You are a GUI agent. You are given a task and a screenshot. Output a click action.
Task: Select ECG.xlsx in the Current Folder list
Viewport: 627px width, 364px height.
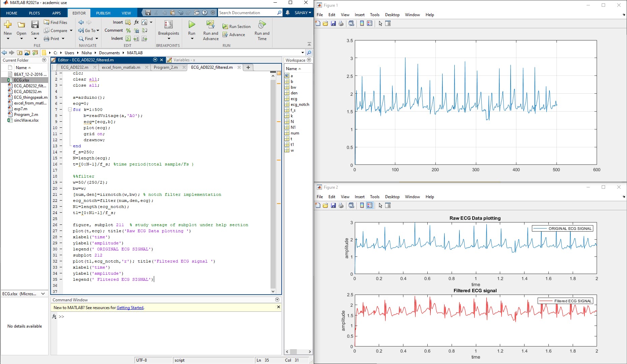click(x=24, y=80)
